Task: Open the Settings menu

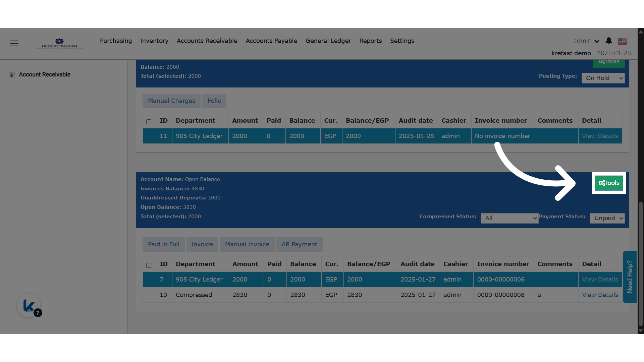Action: 402,41
